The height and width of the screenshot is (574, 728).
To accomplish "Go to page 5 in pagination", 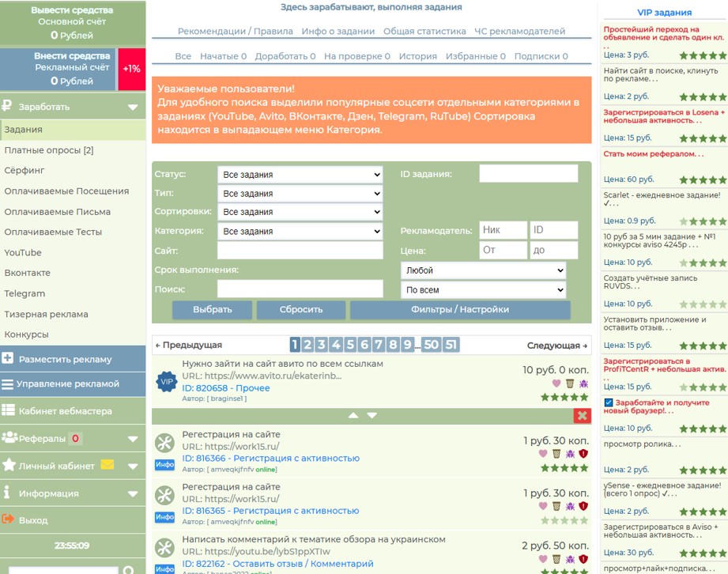I will point(350,345).
